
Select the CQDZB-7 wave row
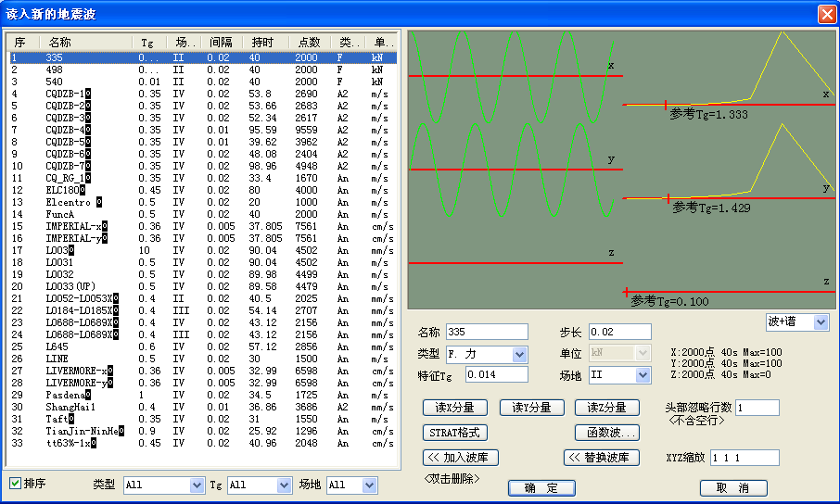(203, 166)
